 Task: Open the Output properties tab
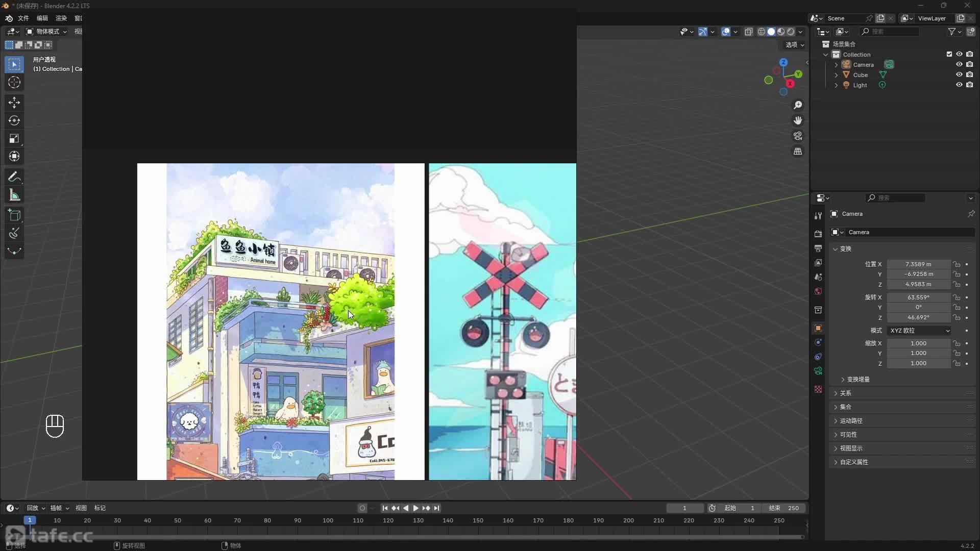point(818,248)
